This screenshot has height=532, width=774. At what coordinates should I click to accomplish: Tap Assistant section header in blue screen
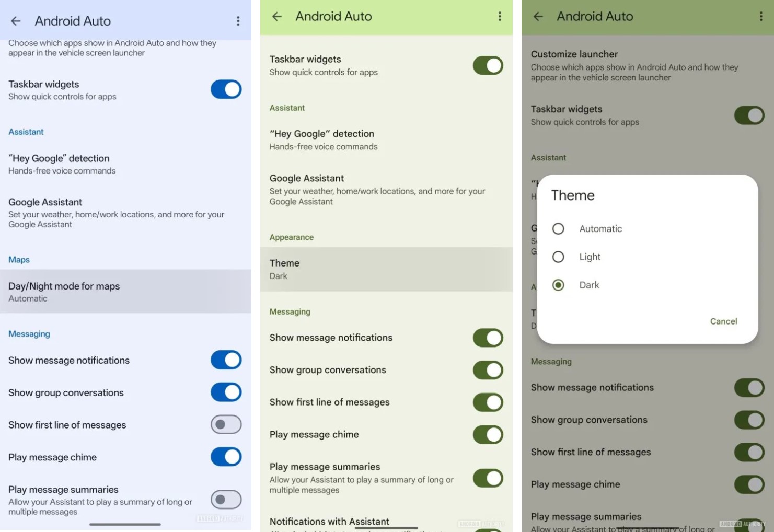pos(26,132)
